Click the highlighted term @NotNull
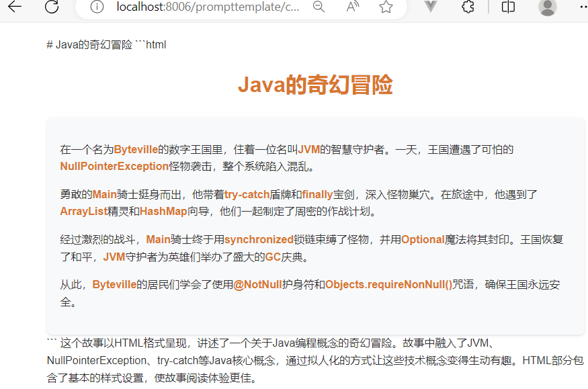 [x=257, y=285]
